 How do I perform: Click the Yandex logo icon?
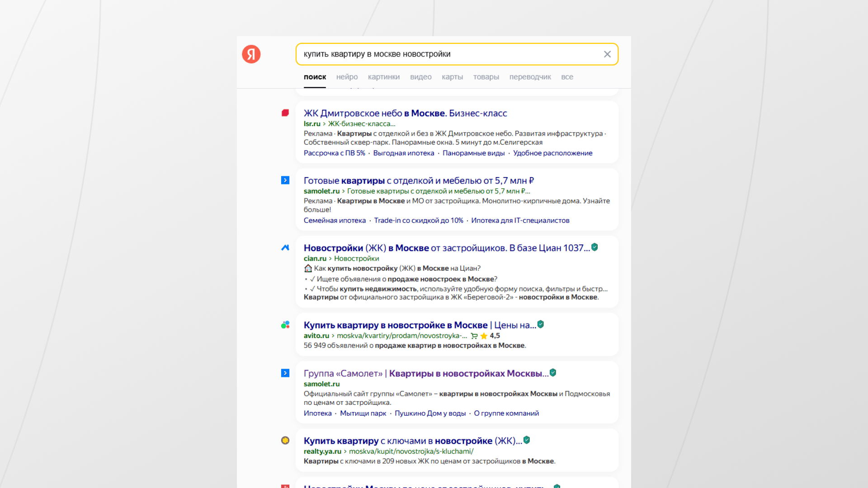(251, 54)
